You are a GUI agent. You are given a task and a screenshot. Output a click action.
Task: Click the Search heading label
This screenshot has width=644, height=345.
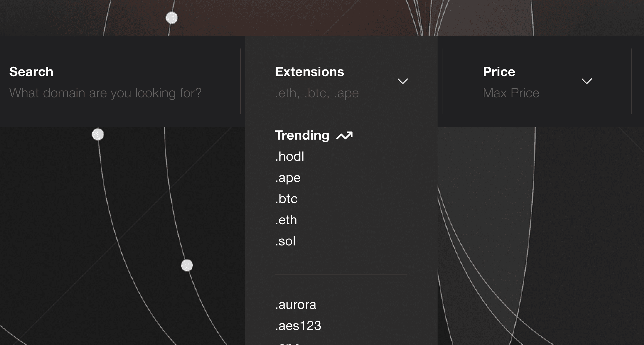[31, 72]
